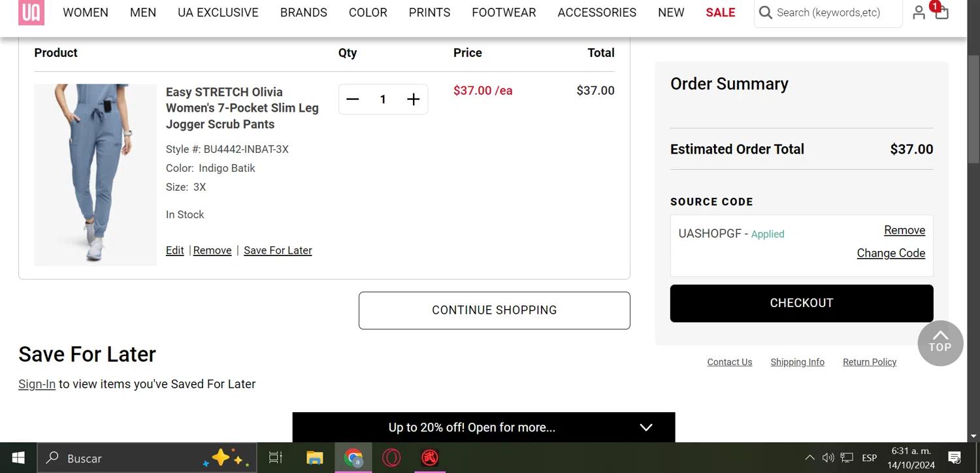Click the CONTINUE SHOPPING button
980x473 pixels.
(494, 310)
